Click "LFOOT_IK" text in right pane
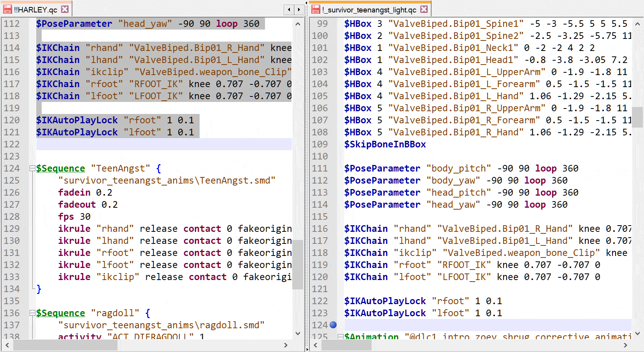 coord(464,277)
